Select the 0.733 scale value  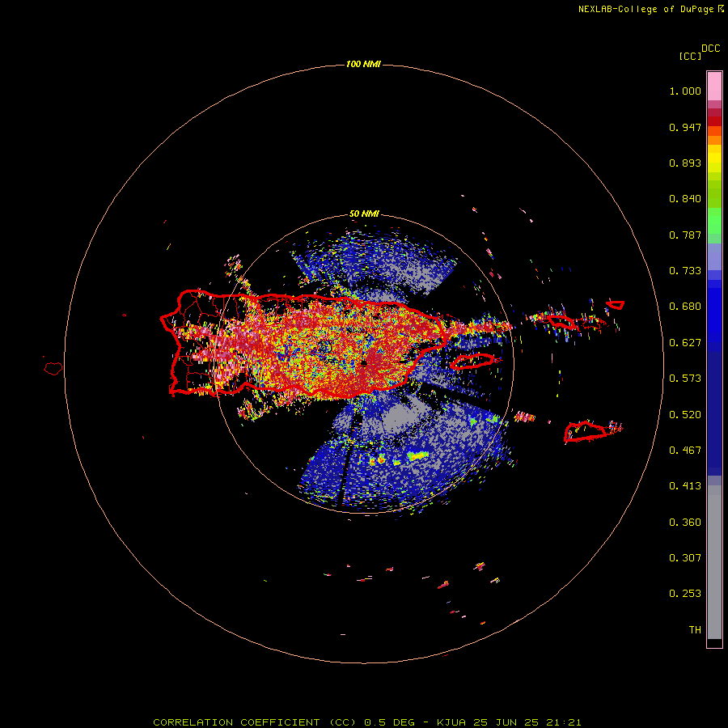coord(685,271)
